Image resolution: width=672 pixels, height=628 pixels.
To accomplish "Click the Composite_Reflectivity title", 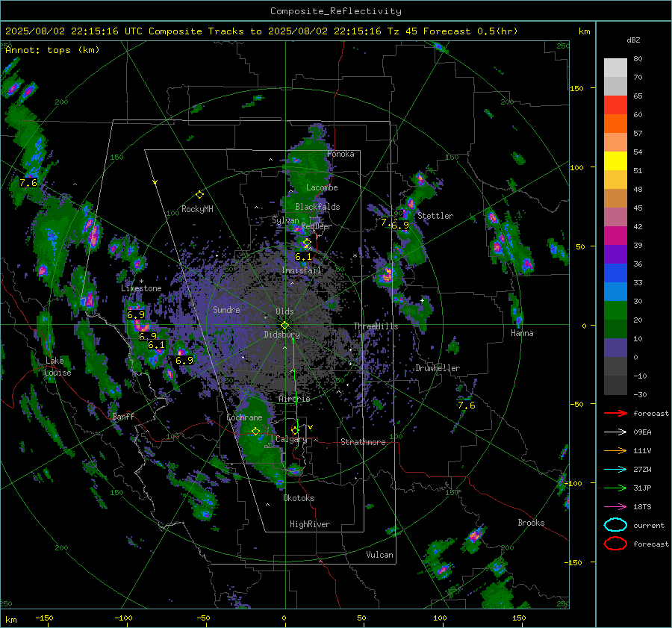I will tap(336, 11).
